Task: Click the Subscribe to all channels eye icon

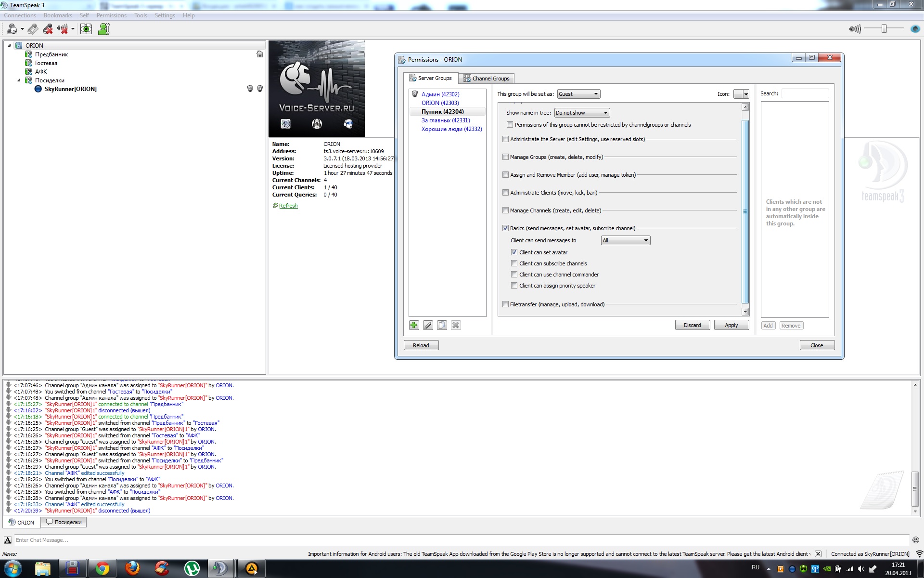Action: tap(86, 29)
